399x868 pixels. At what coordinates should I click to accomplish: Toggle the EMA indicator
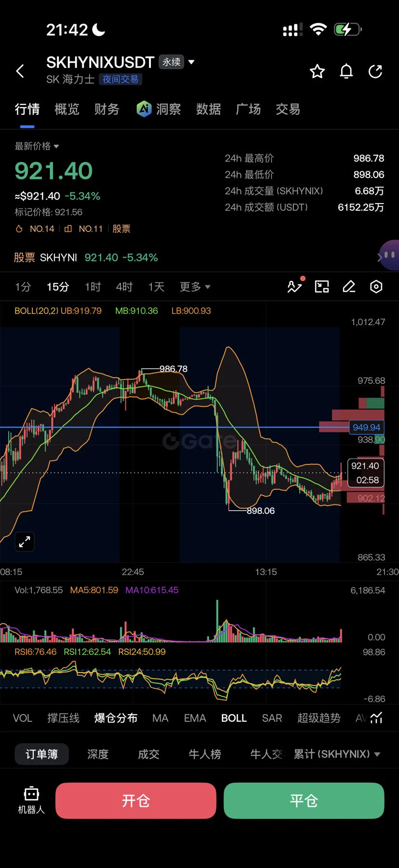pyautogui.click(x=195, y=718)
